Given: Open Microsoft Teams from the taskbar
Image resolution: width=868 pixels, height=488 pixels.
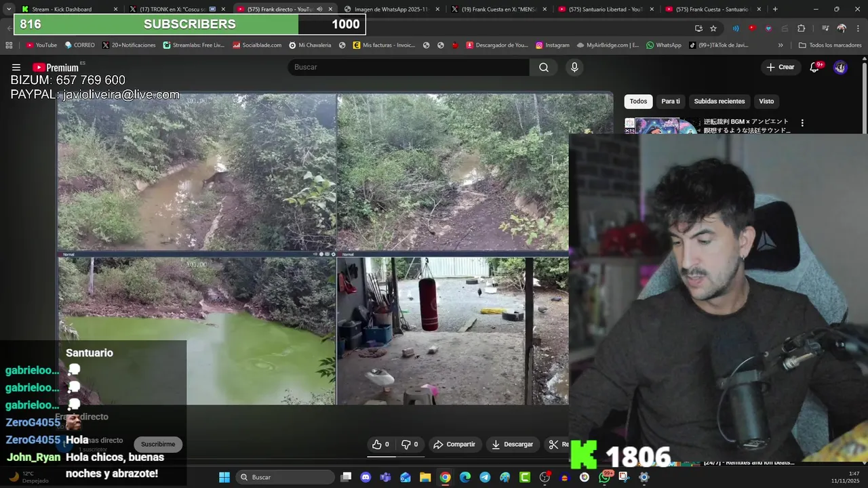Looking at the screenshot, I should coord(386,477).
